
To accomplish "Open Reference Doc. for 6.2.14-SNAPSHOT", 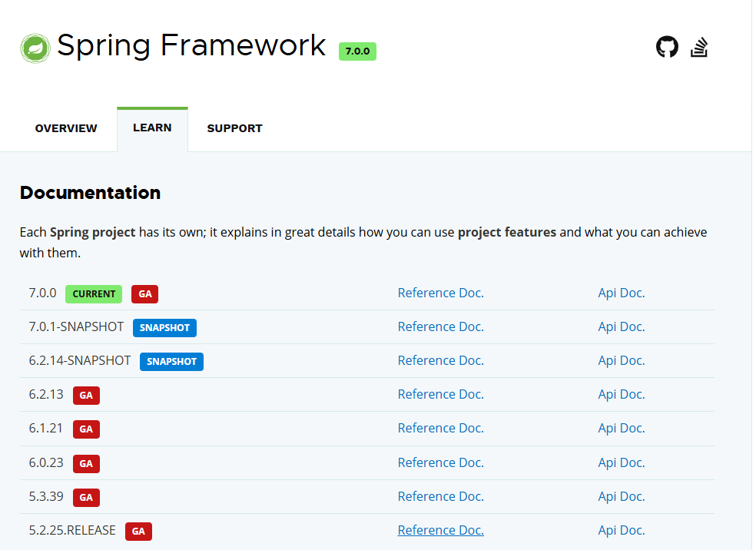I will (x=441, y=360).
